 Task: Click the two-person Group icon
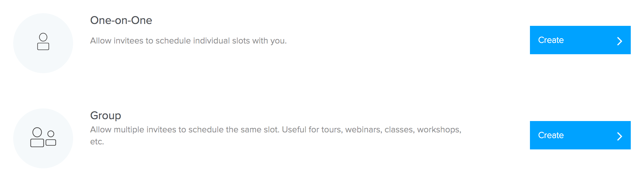pyautogui.click(x=43, y=137)
